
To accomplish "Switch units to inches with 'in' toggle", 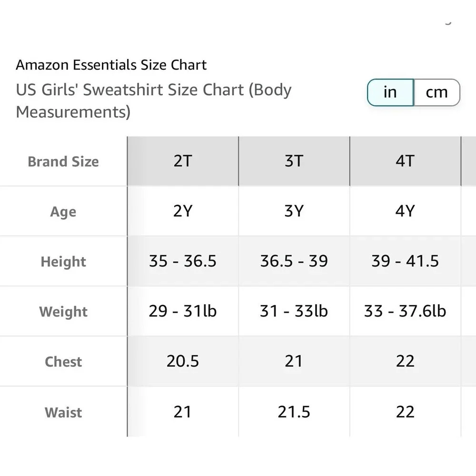I will coord(390,92).
